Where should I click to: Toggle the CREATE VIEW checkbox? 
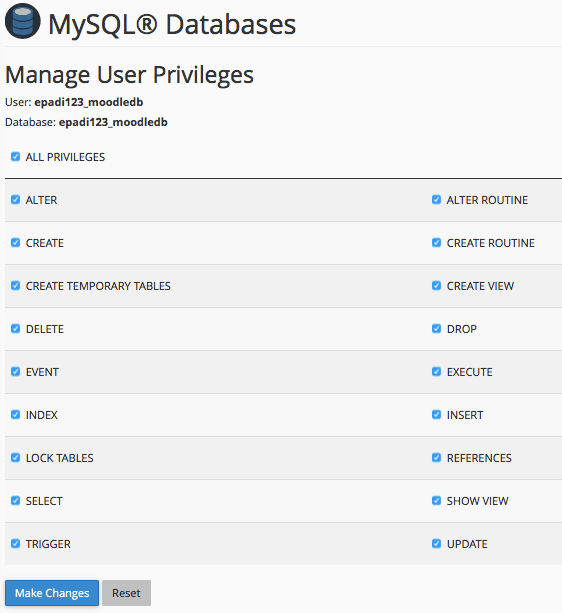[x=437, y=286]
